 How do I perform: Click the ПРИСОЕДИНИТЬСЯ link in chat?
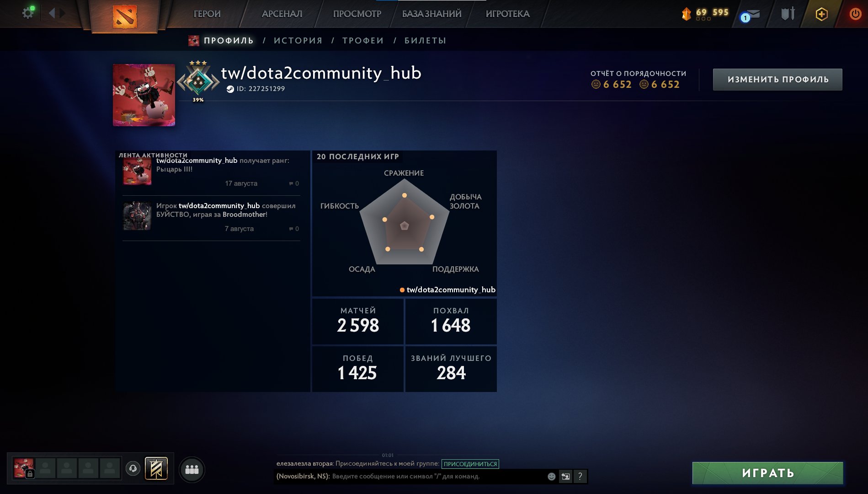[x=470, y=464]
